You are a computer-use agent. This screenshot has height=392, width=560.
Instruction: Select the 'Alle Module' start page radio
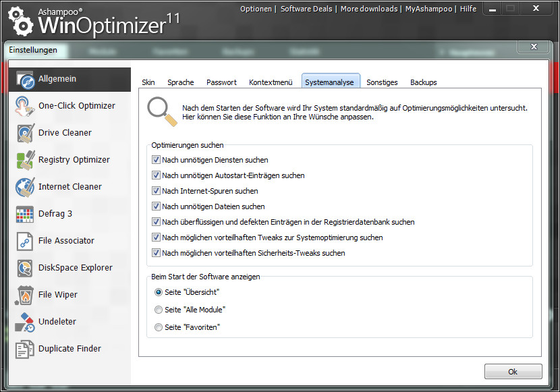pos(159,310)
